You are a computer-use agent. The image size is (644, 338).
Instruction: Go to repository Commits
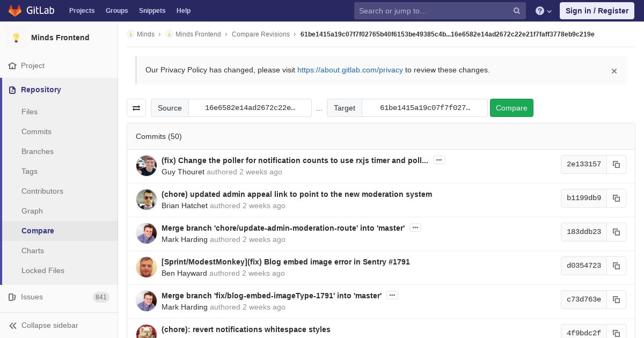[36, 131]
